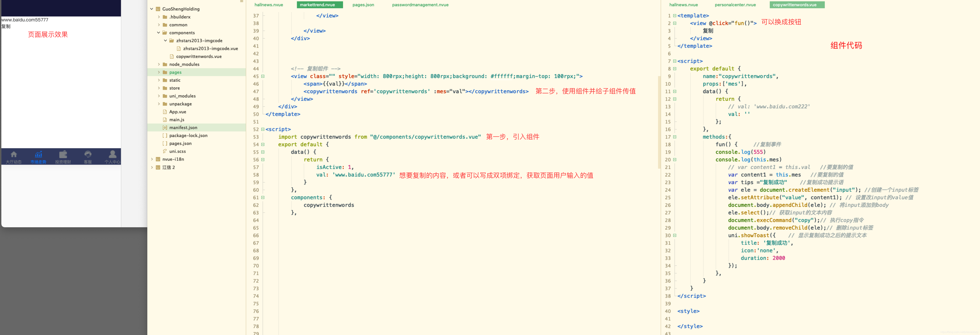Click the main.js file icon
Screen dimensions: 980x335
165,120
